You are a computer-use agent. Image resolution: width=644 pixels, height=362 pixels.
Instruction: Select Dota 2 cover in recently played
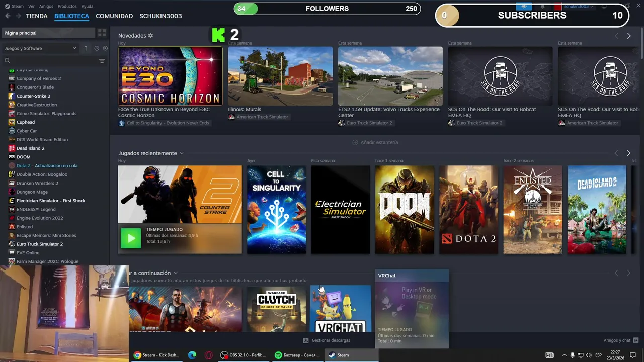pos(469,210)
